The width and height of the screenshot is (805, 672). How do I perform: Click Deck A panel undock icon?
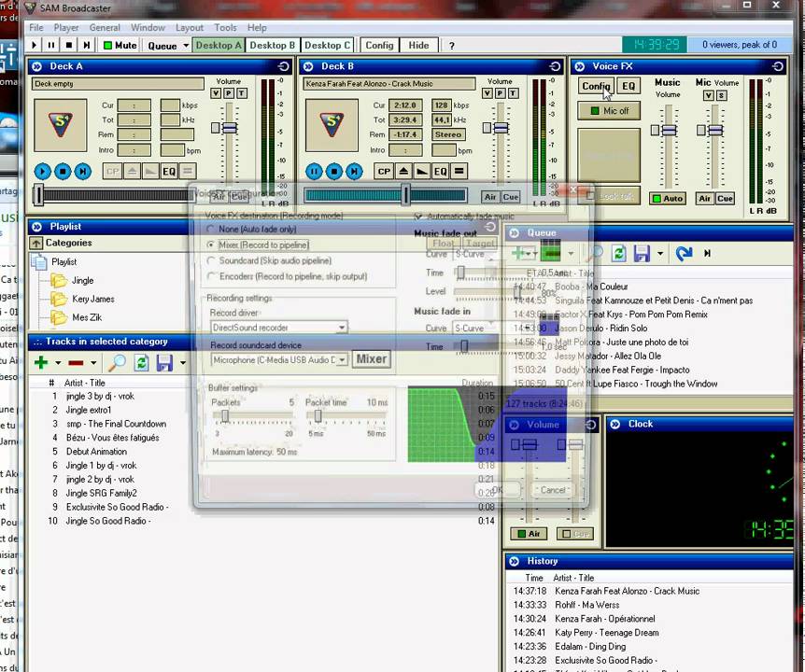tap(283, 66)
